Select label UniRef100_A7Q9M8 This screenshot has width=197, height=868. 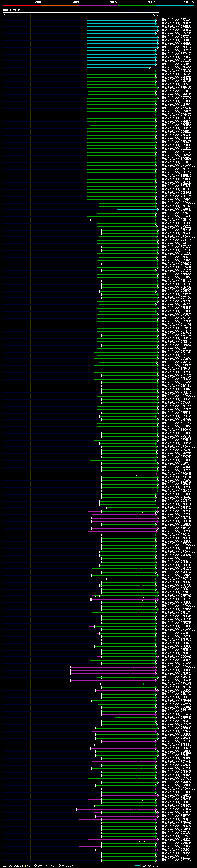[176, 474]
